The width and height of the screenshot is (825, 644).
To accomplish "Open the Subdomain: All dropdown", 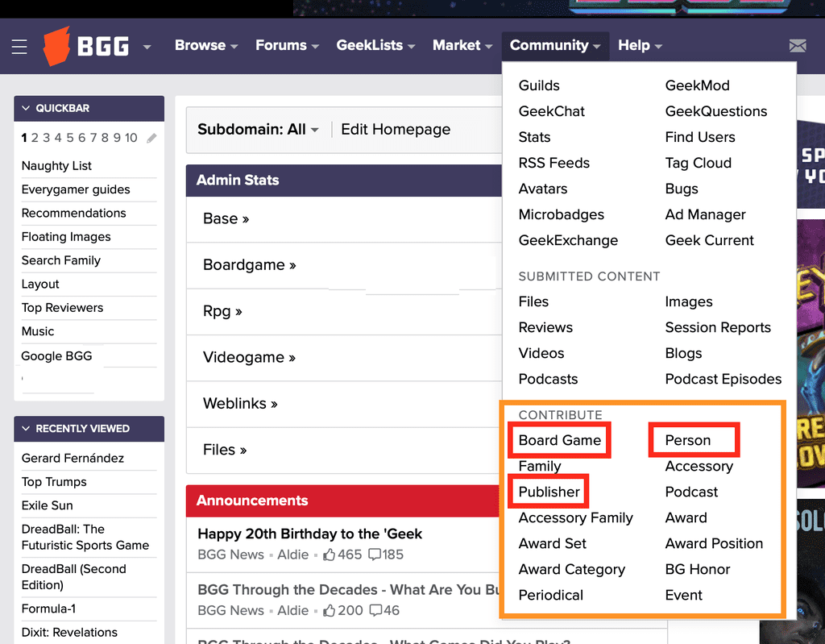I will tap(258, 129).
